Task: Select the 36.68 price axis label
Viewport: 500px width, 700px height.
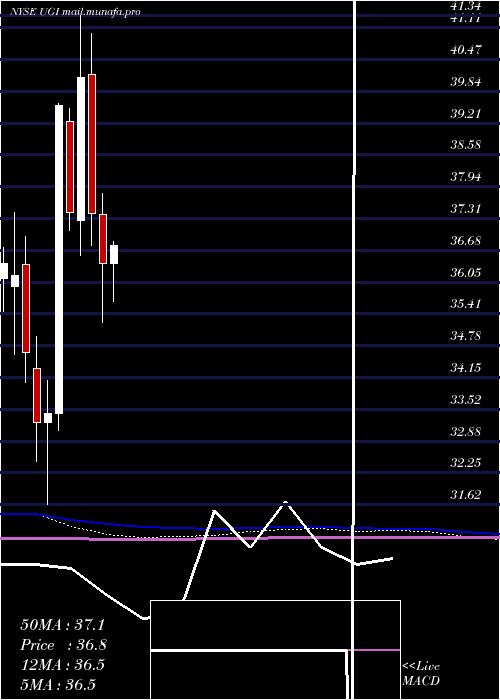Action: (467, 241)
